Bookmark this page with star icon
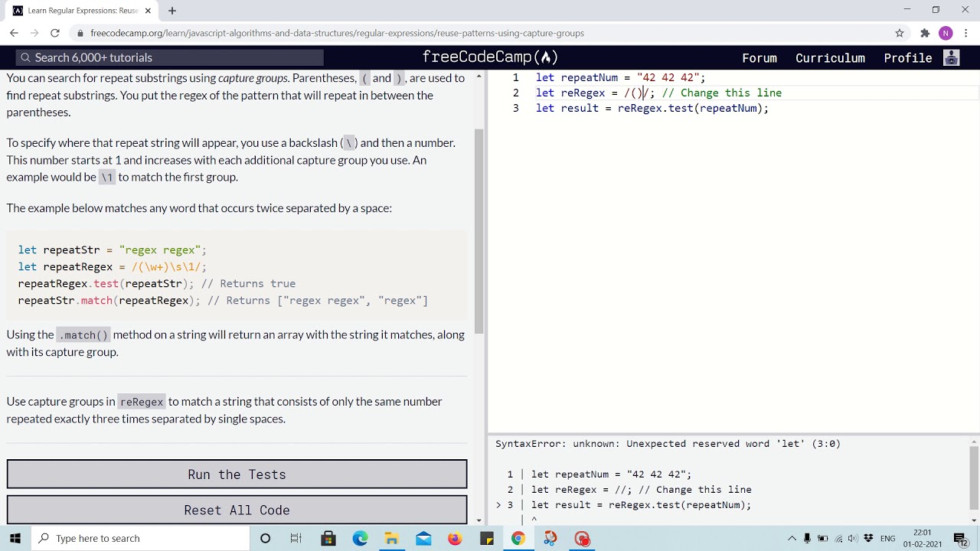 pyautogui.click(x=900, y=33)
